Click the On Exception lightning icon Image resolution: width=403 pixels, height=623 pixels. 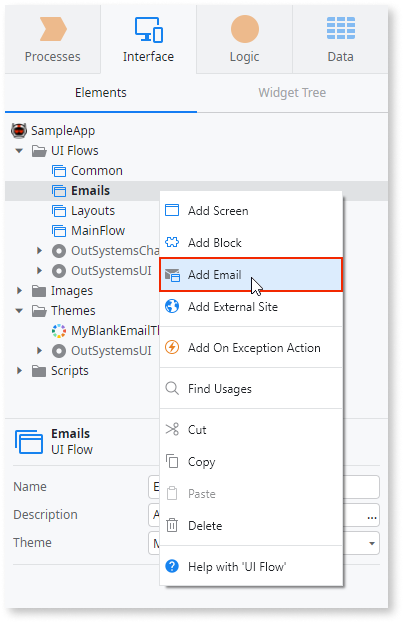172,347
